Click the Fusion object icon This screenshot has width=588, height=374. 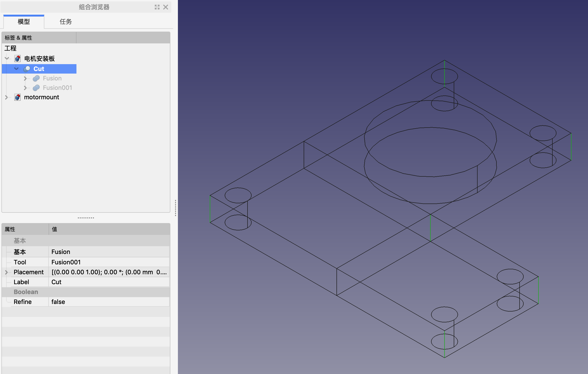click(x=36, y=78)
